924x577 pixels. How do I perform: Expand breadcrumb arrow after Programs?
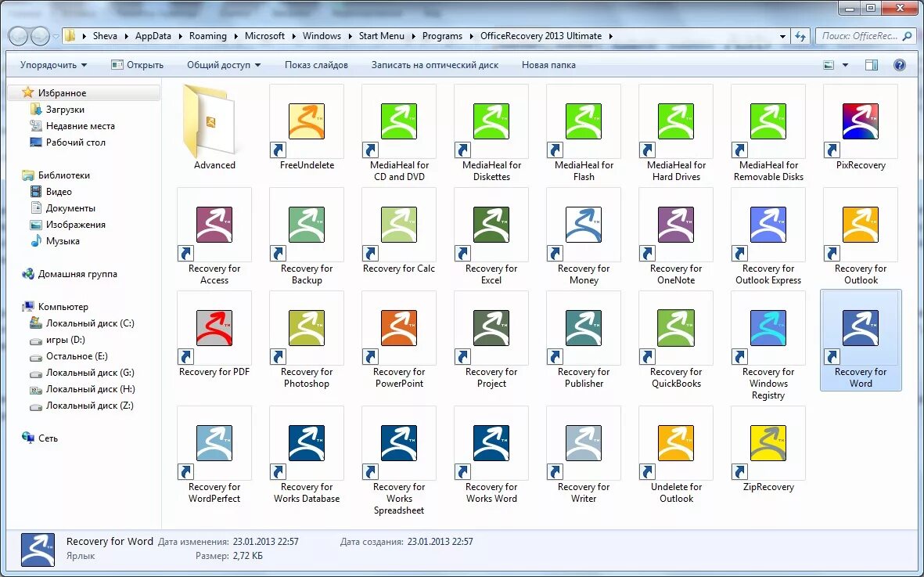tap(472, 36)
